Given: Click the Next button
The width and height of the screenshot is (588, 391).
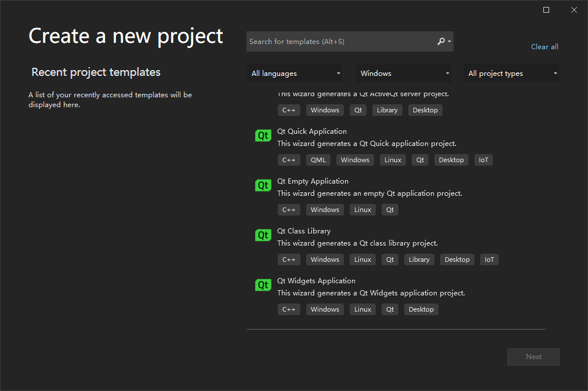Looking at the screenshot, I should pyautogui.click(x=533, y=357).
